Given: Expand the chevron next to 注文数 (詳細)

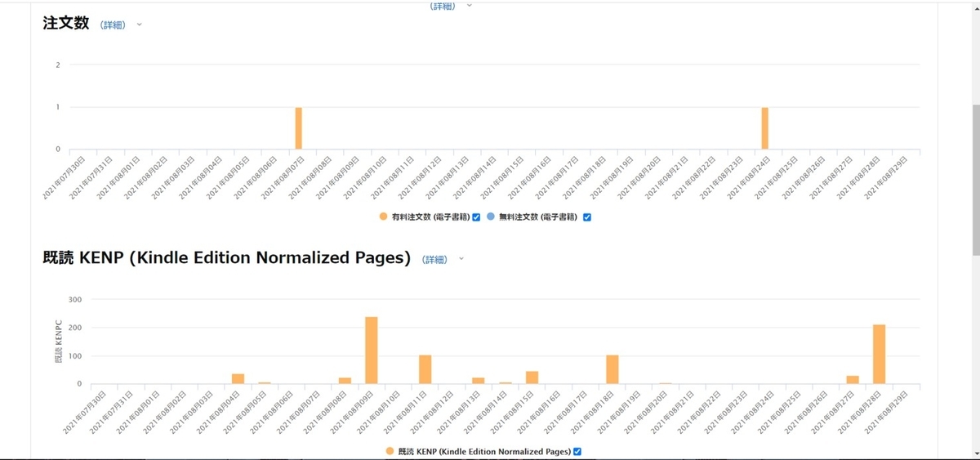Looking at the screenshot, I should pyautogui.click(x=139, y=25).
